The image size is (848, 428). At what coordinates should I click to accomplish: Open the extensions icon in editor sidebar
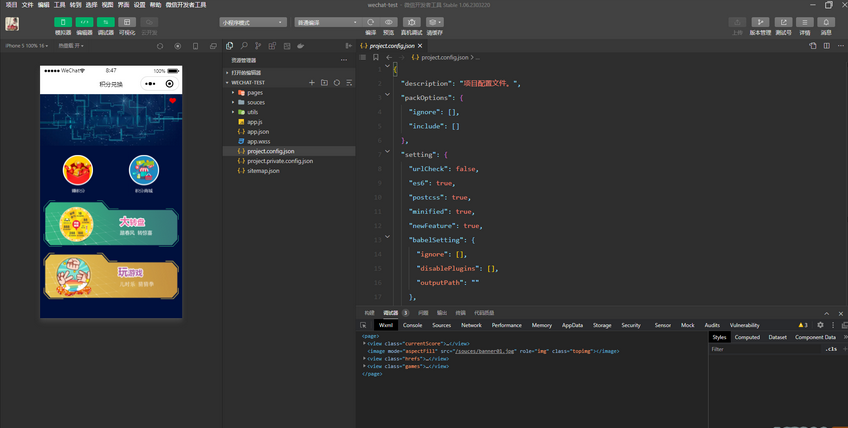point(272,46)
